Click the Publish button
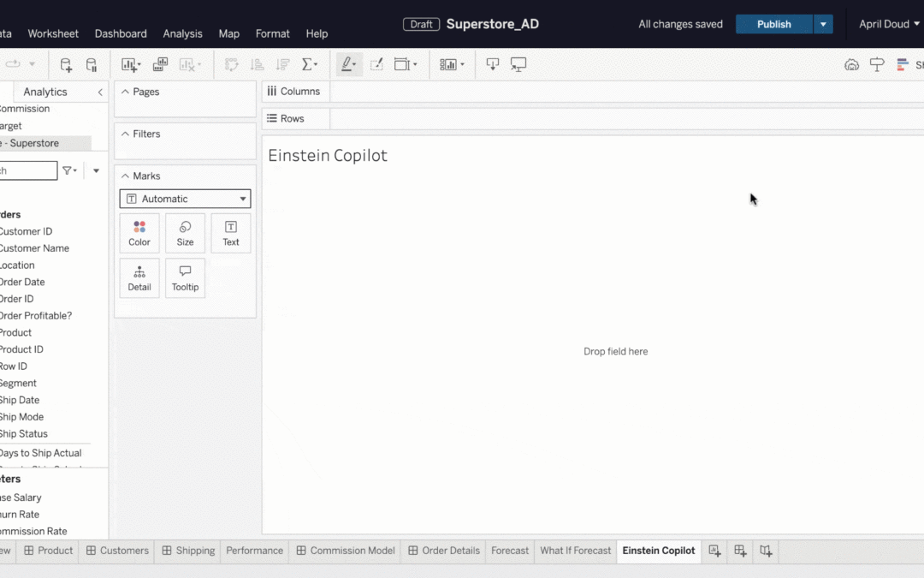The height and width of the screenshot is (578, 924). coord(774,24)
